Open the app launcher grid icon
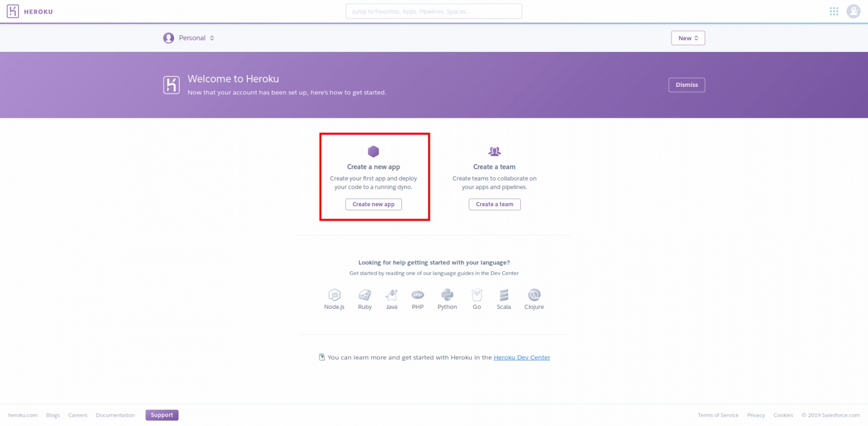Image resolution: width=868 pixels, height=426 pixels. pos(834,11)
